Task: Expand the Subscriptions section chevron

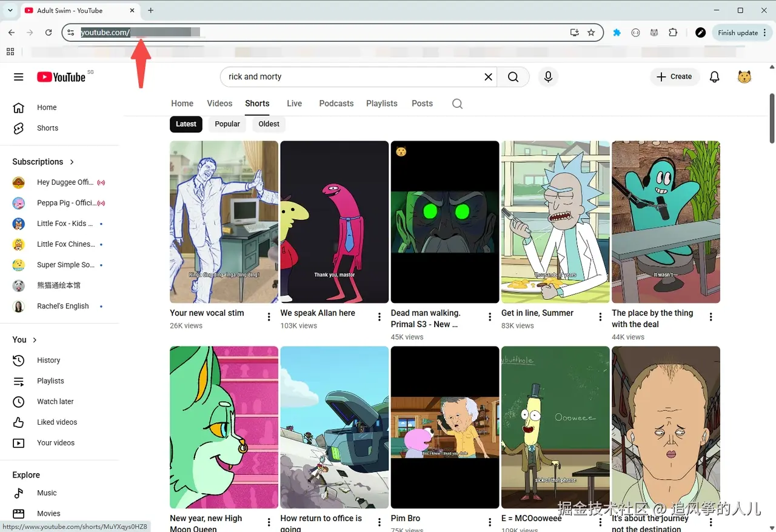Action: click(72, 162)
